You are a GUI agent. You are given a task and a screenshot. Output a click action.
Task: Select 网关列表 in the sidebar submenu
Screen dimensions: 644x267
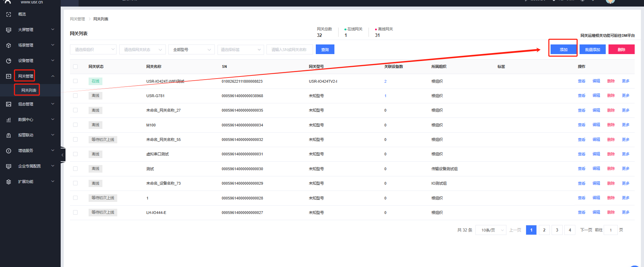pyautogui.click(x=29, y=90)
